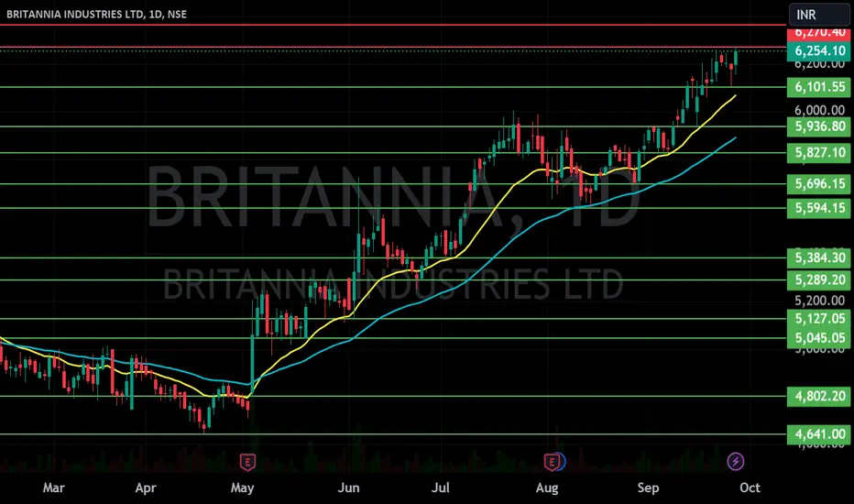Click the 6,000.00 price scale value
This screenshot has height=504, width=854.
(820, 110)
